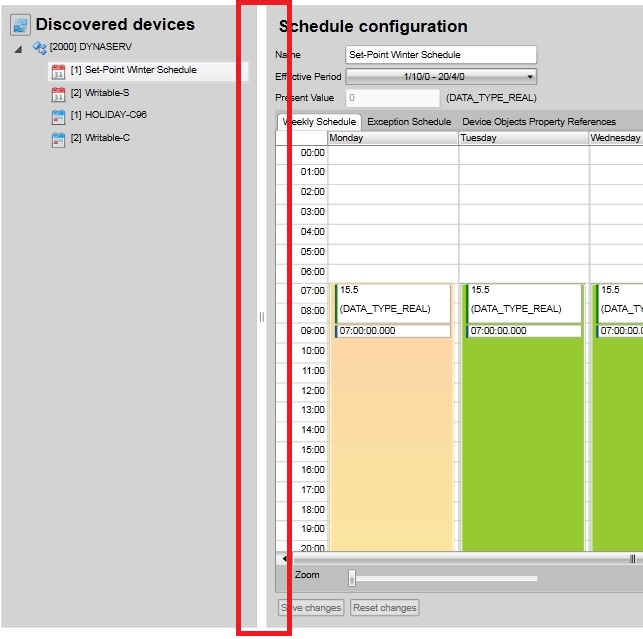Viewport: 643px width, 639px height.
Task: Open the Effective Period dropdown
Action: (441, 77)
